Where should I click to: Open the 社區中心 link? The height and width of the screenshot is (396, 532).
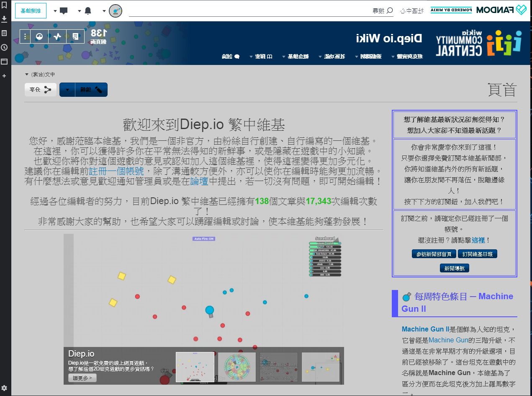412,10
